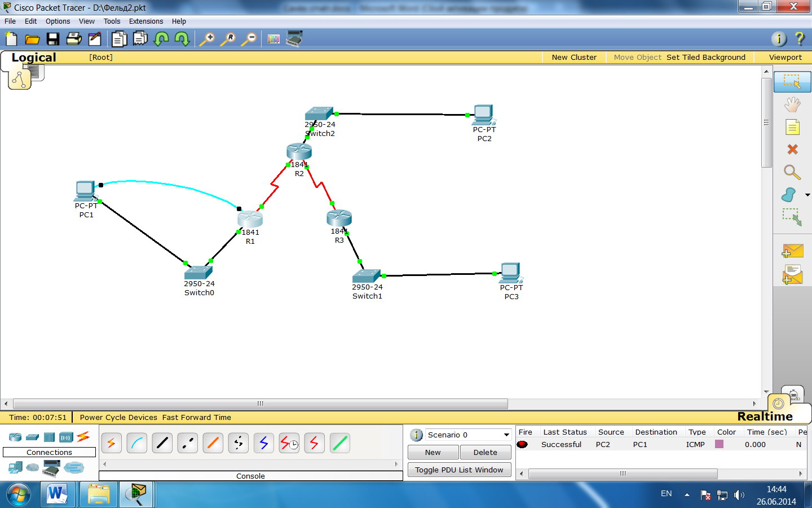Click the Add Simple PDU envelope
Screen dimensions: 812x508
click(x=792, y=251)
